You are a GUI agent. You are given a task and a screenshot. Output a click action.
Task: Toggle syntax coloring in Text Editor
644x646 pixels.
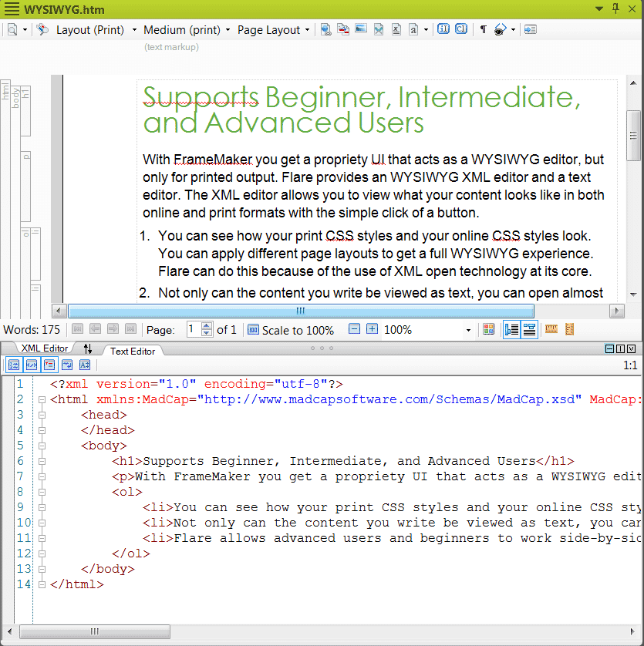(32, 365)
